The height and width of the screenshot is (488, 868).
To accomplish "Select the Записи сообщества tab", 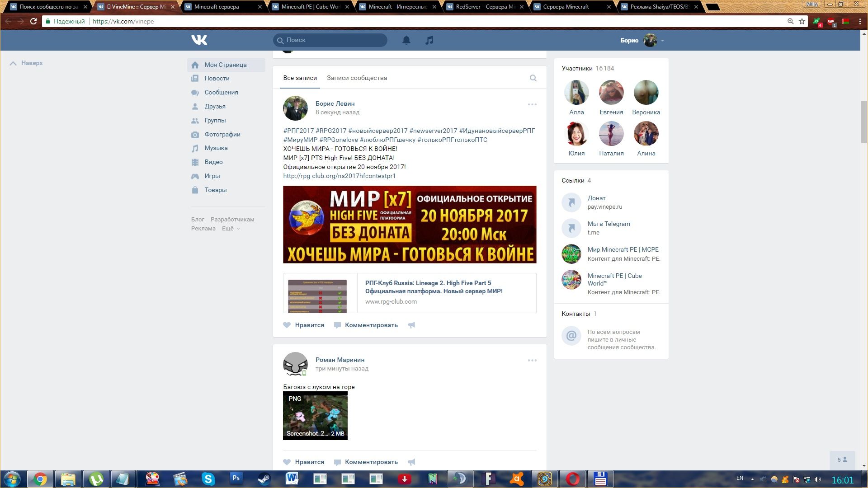I will coord(357,78).
